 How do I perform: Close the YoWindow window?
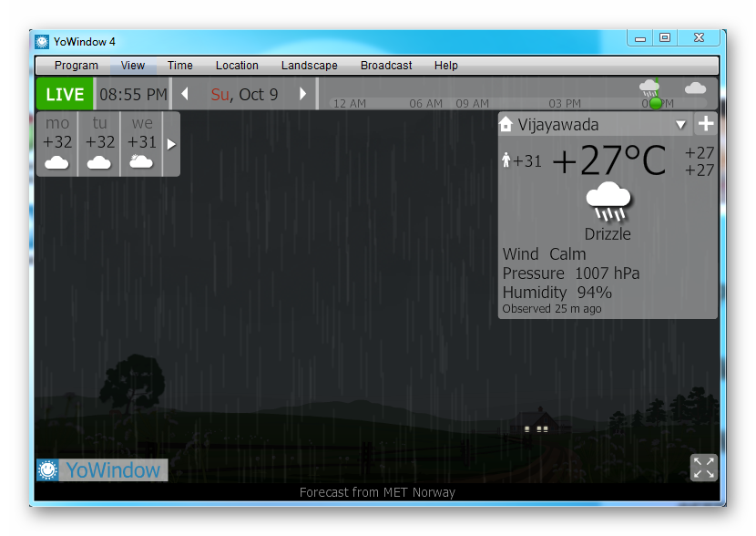coord(700,37)
